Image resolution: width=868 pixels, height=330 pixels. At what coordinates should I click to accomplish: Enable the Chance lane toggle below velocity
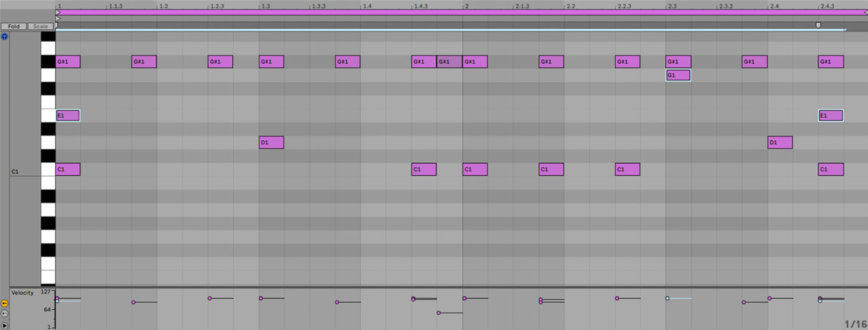(x=5, y=313)
